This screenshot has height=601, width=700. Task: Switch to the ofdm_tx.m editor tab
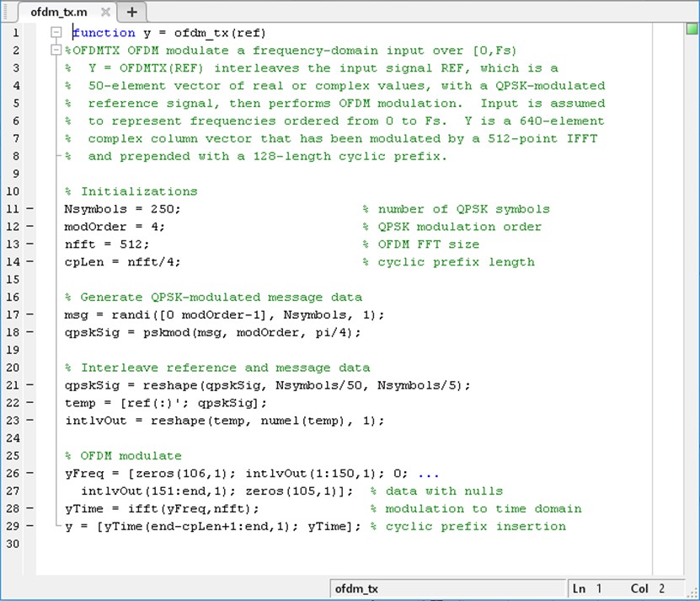(59, 13)
